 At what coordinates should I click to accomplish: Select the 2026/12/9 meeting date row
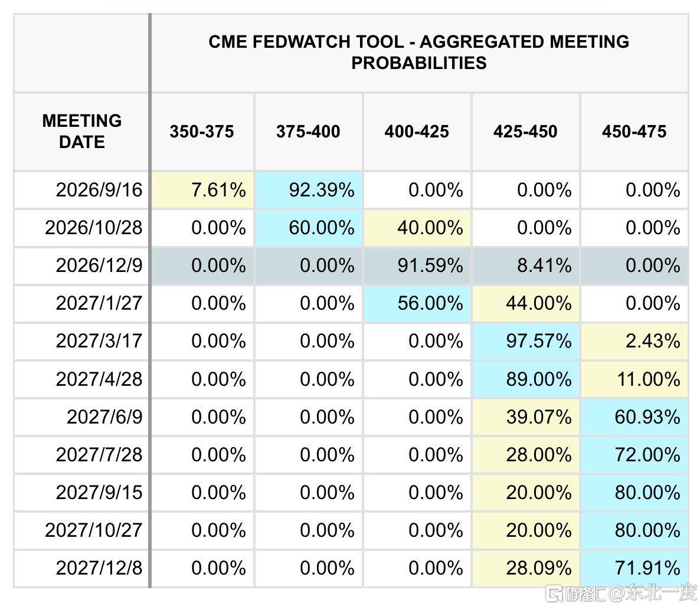351,266
